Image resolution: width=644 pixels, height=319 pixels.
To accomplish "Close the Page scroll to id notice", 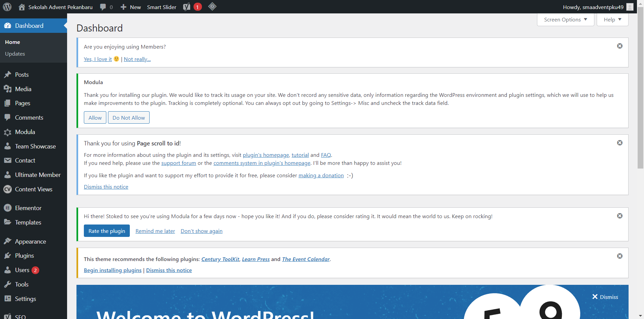I will coord(620,143).
